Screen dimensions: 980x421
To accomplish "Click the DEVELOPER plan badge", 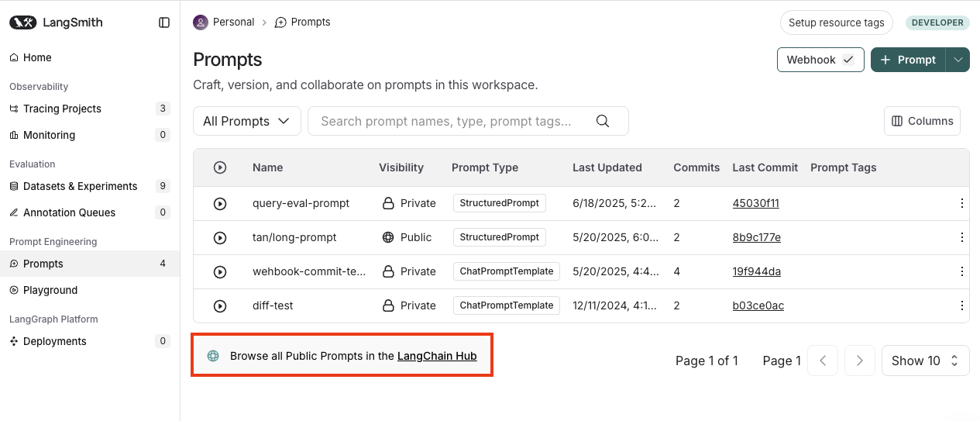I will coord(937,22).
